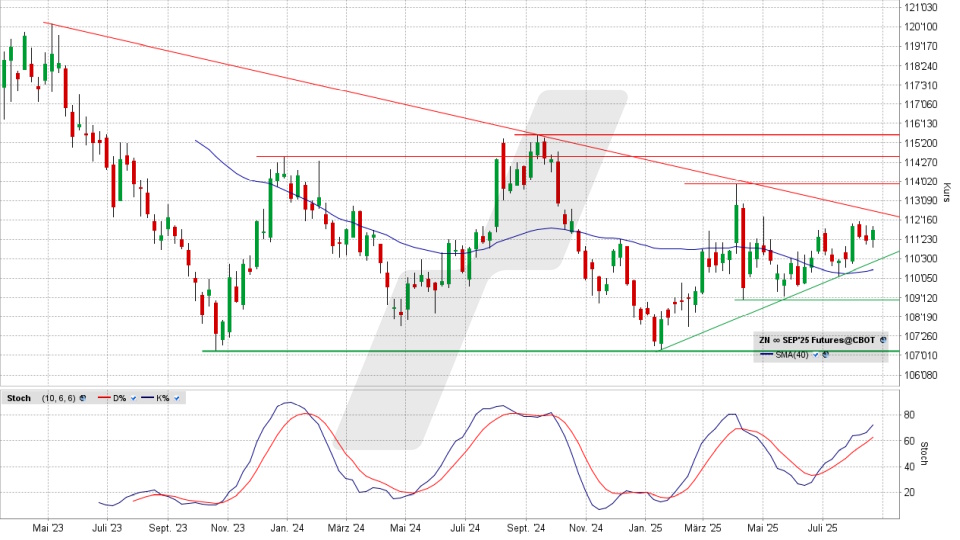Untick the SMA(40) visibility checkmark

tap(816, 355)
